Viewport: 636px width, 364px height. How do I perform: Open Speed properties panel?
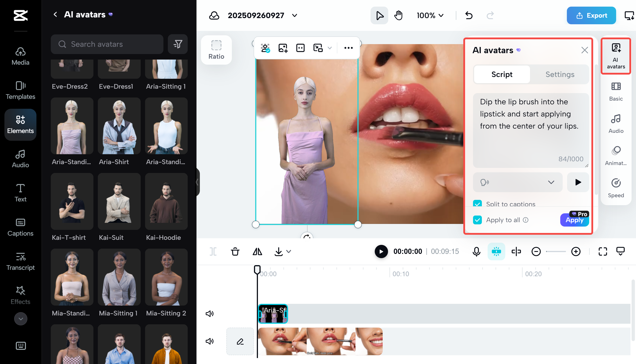616,188
